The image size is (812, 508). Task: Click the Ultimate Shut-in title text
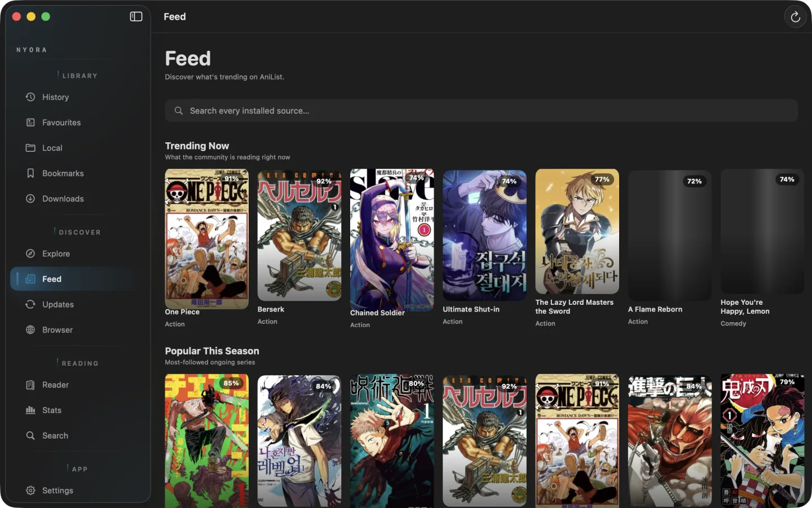[x=471, y=309]
